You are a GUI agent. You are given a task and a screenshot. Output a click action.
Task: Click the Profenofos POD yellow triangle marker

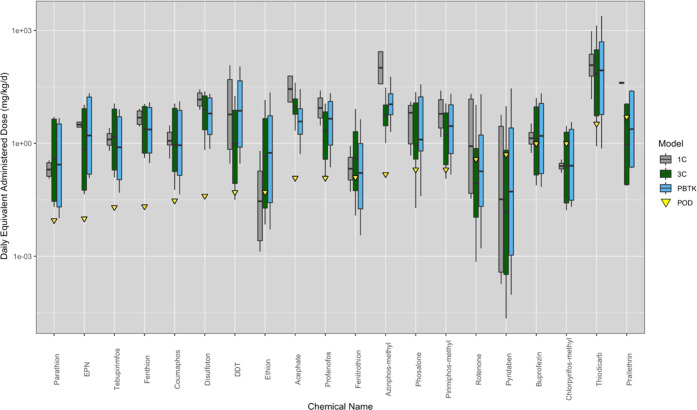325,178
